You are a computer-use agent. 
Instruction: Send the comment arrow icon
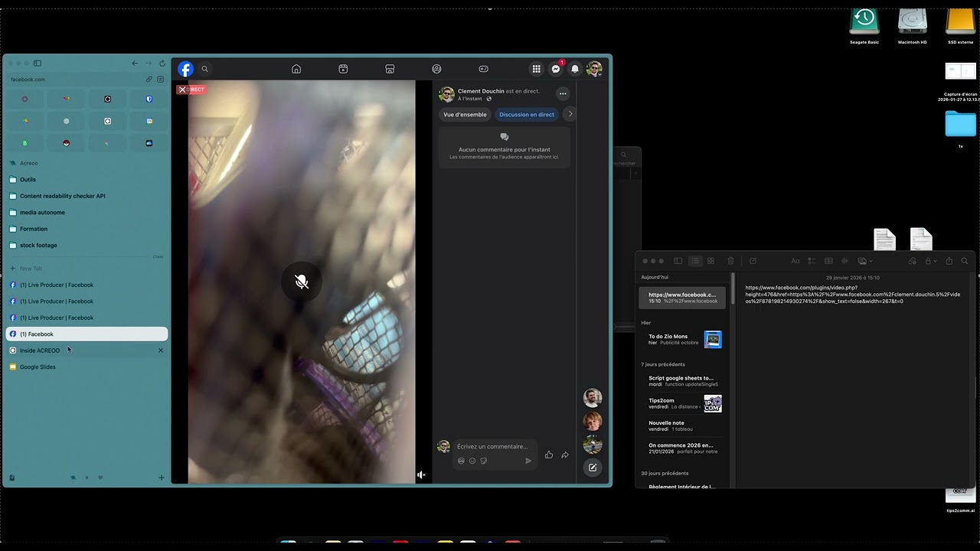pos(528,461)
